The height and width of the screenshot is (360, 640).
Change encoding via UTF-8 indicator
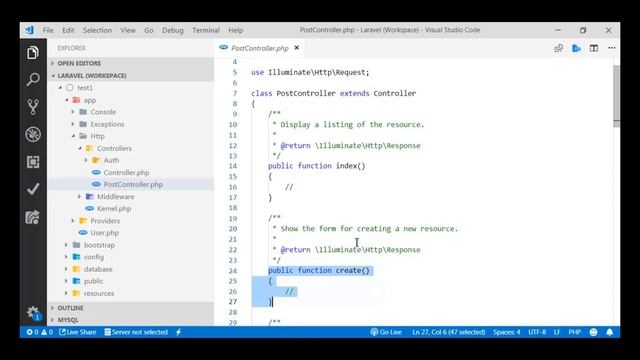[537, 332]
